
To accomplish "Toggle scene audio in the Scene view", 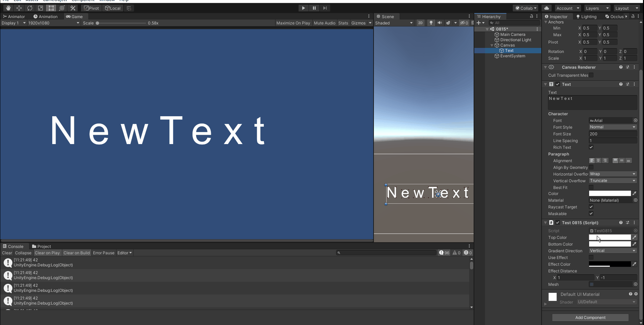I will point(440,23).
